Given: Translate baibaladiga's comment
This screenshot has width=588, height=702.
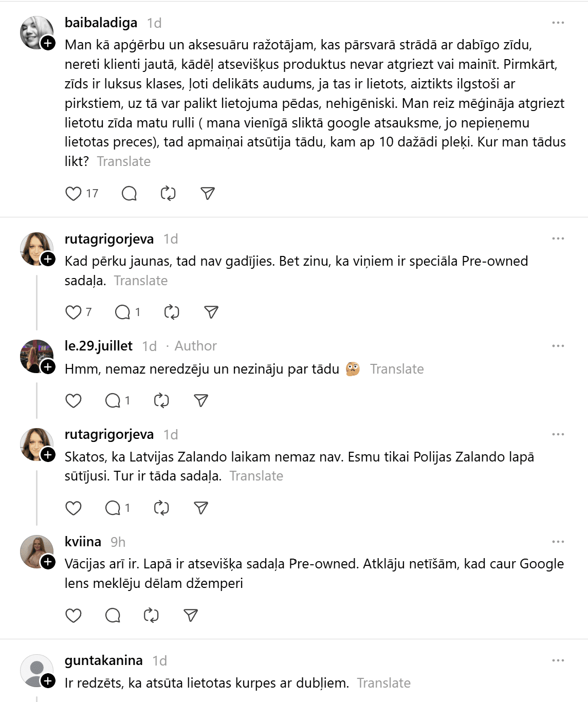Looking at the screenshot, I should click(x=123, y=162).
